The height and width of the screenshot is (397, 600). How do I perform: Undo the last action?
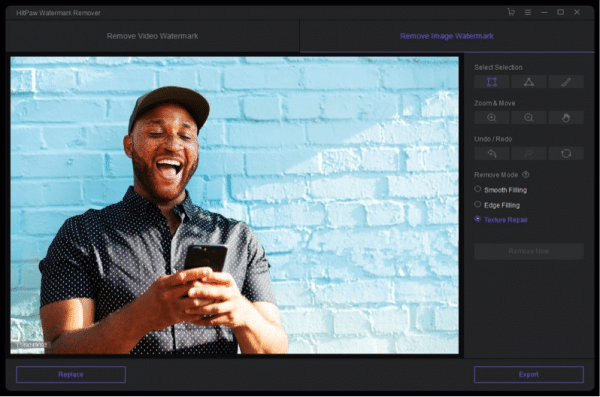[x=492, y=154]
